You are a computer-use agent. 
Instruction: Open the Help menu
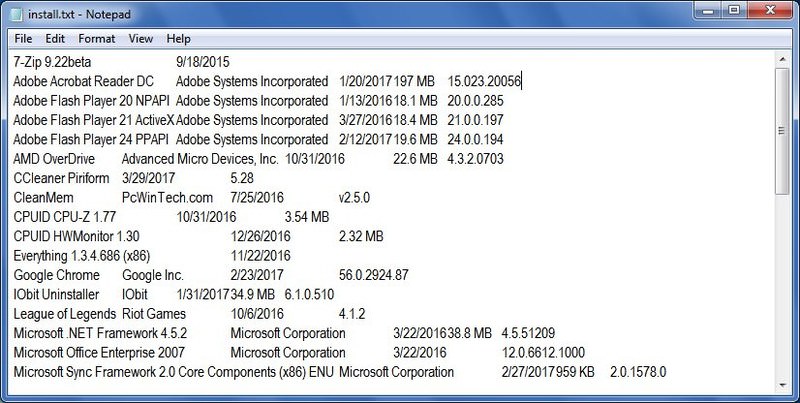(179, 39)
